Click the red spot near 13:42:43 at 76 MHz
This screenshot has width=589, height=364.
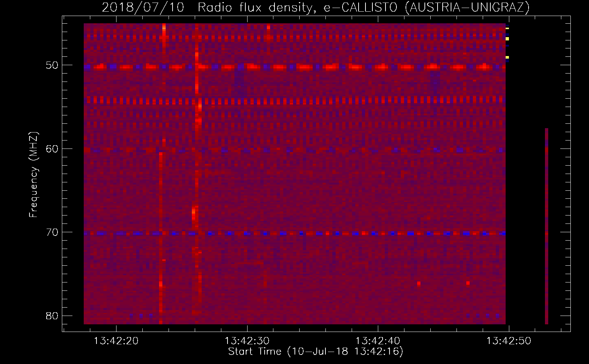tap(419, 283)
